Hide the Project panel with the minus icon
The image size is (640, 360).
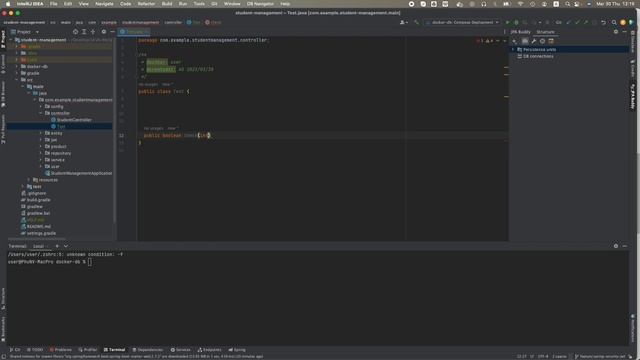tap(112, 32)
